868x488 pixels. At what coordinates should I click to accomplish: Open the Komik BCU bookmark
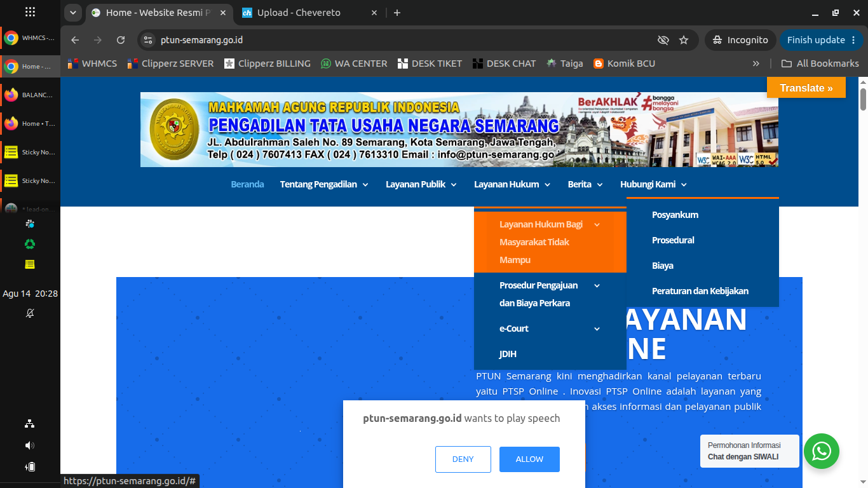click(x=624, y=64)
